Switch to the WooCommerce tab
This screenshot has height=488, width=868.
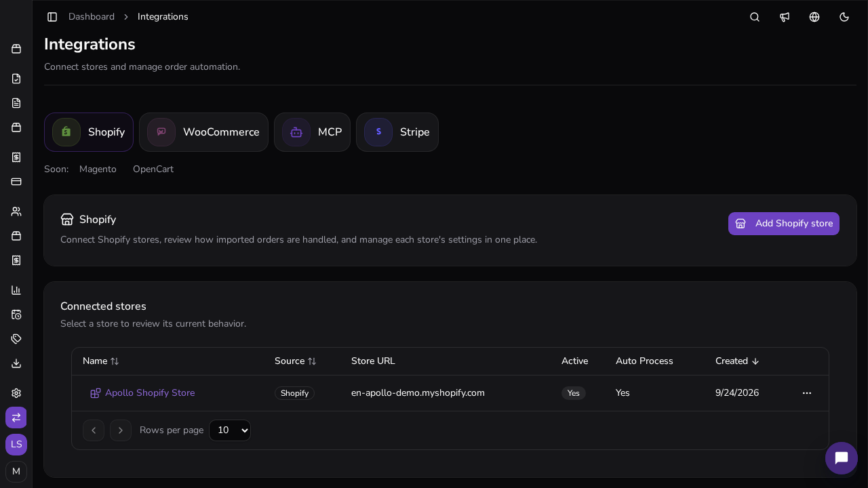(x=203, y=132)
